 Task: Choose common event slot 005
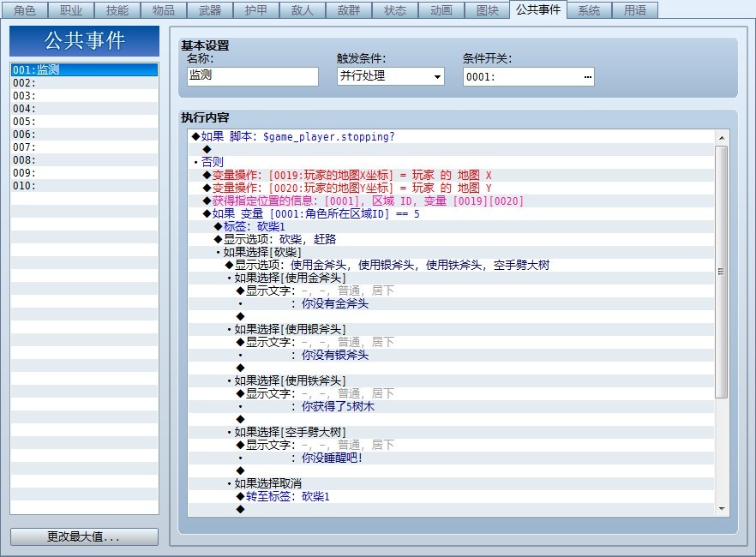coord(84,122)
